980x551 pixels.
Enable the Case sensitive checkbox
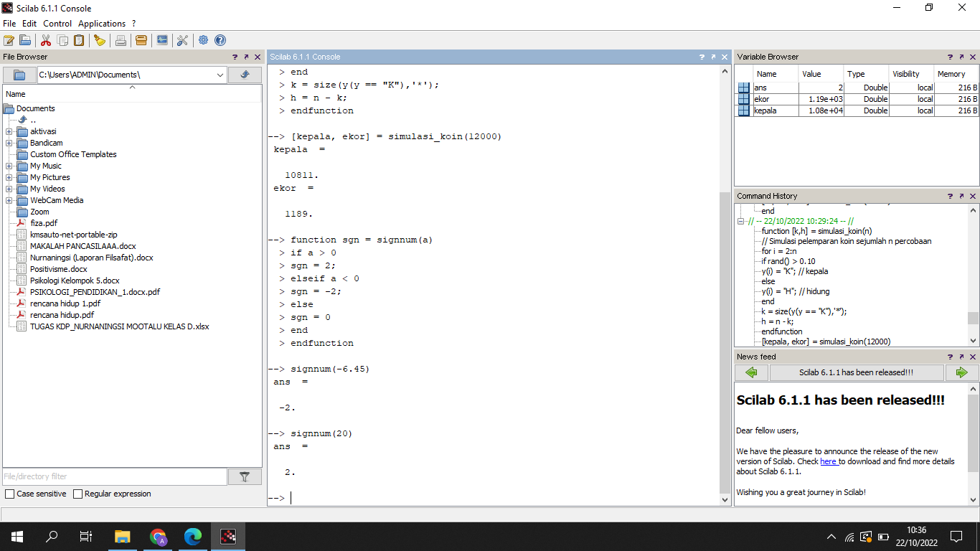pyautogui.click(x=9, y=494)
